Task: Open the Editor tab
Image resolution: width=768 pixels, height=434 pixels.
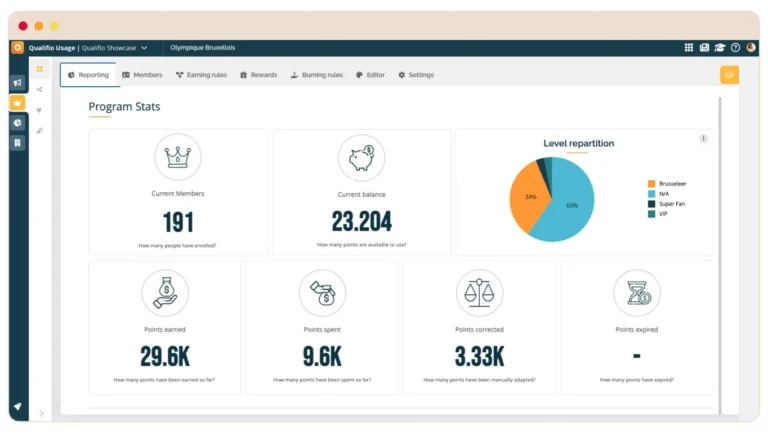Action: [x=370, y=75]
